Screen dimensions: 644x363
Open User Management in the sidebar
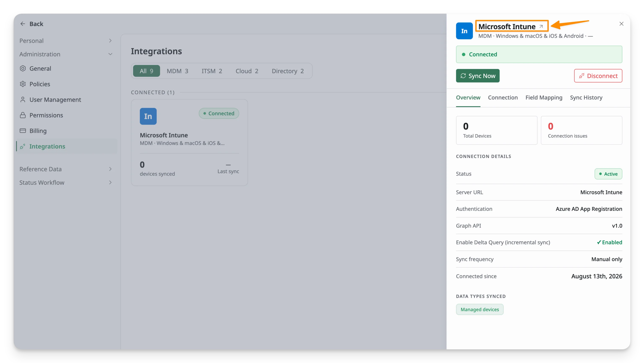pos(67,100)
